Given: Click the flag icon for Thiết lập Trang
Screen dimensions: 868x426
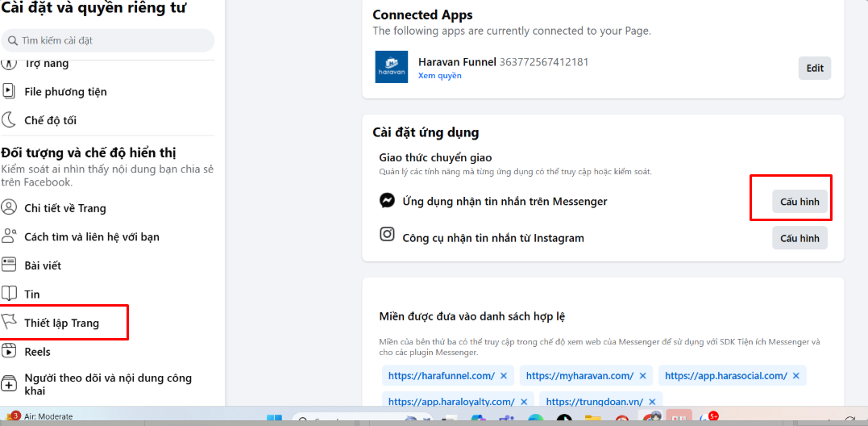Looking at the screenshot, I should pyautogui.click(x=9, y=323).
